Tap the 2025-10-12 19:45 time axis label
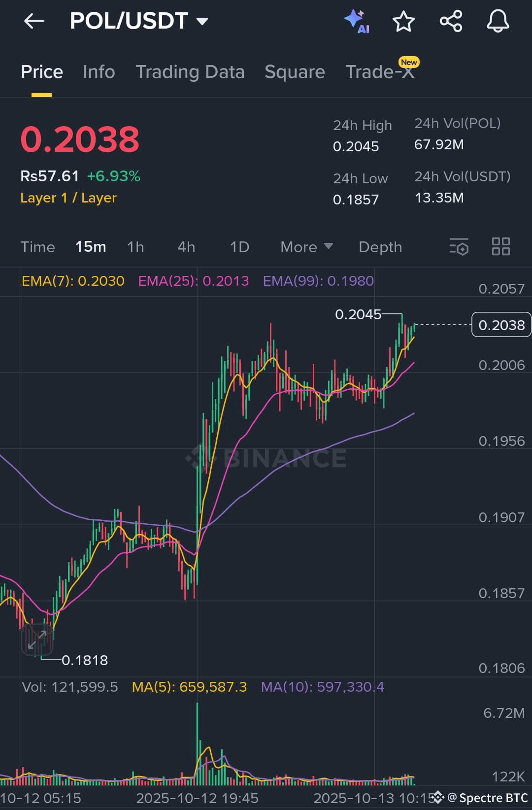This screenshot has height=810, width=532. click(197, 798)
